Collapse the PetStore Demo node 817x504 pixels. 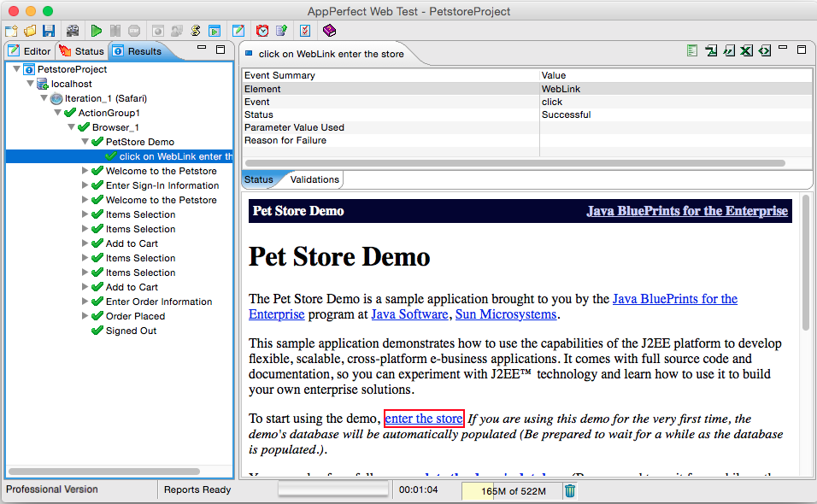point(85,142)
